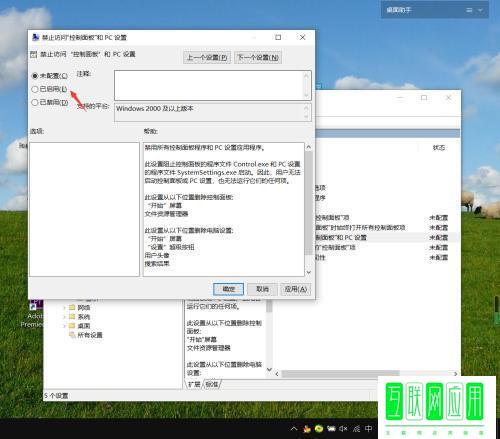Screen dimensions: 500x439
Task: Confirm with the 确定 button
Action: pos(228,289)
